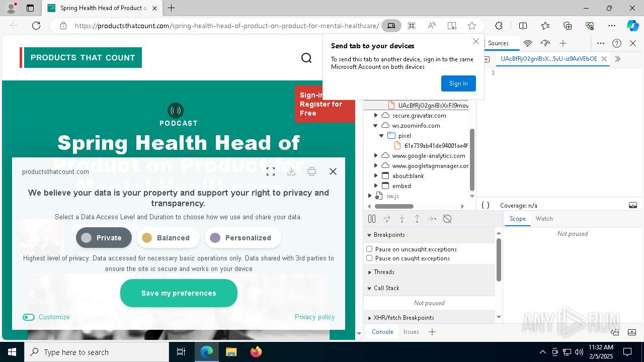Viewport: 644px width, 362px height.
Task: Open the Collections icon
Action: tap(568, 26)
